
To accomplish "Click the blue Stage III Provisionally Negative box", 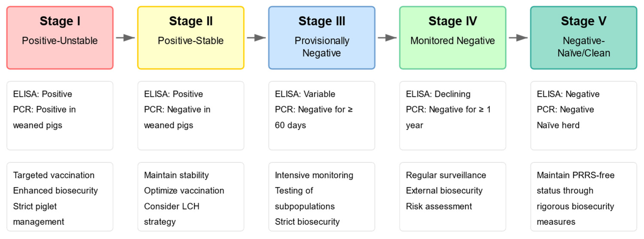I will click(x=322, y=38).
